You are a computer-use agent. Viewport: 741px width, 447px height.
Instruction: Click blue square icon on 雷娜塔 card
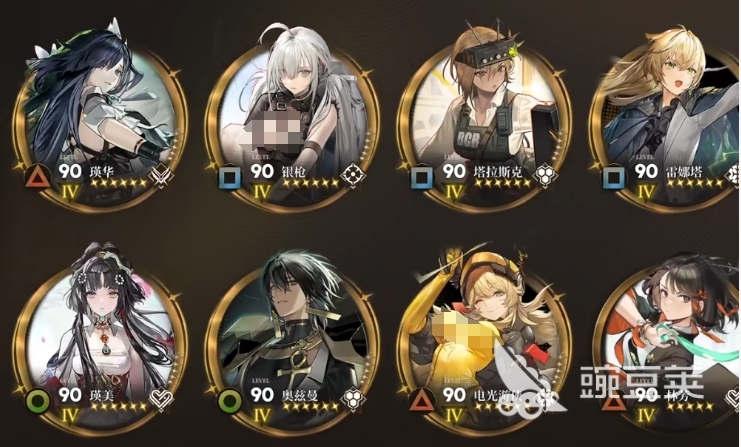point(613,179)
